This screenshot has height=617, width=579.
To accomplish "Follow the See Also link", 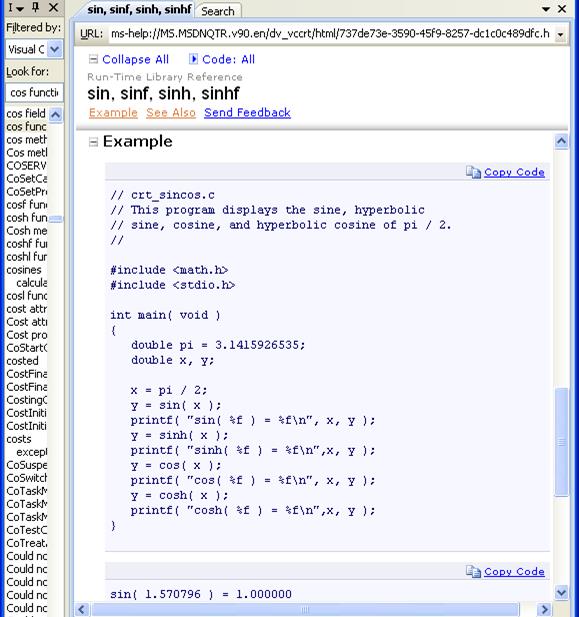I will coord(171,113).
